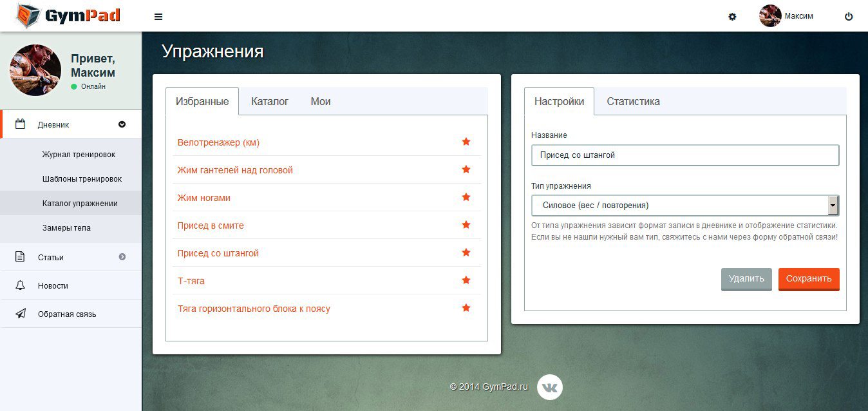This screenshot has width=868, height=411.
Task: Toggle favorite star for Жим ногами
Action: (466, 197)
